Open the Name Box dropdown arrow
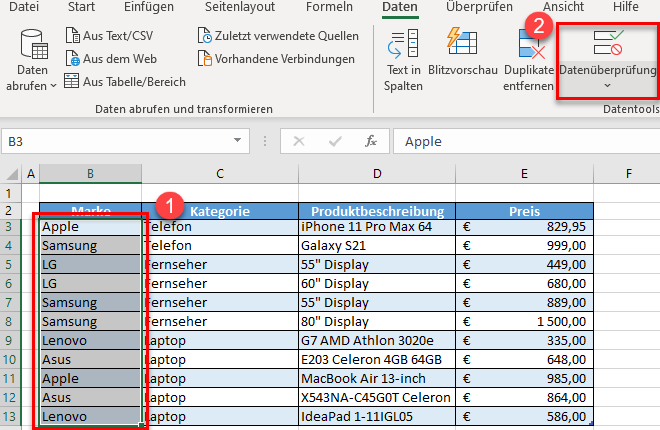 click(237, 141)
